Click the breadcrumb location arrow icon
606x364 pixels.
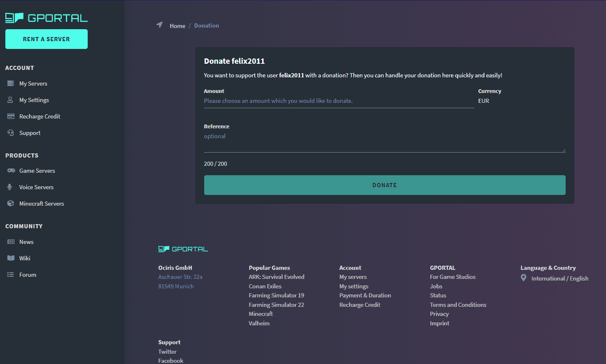tap(160, 25)
